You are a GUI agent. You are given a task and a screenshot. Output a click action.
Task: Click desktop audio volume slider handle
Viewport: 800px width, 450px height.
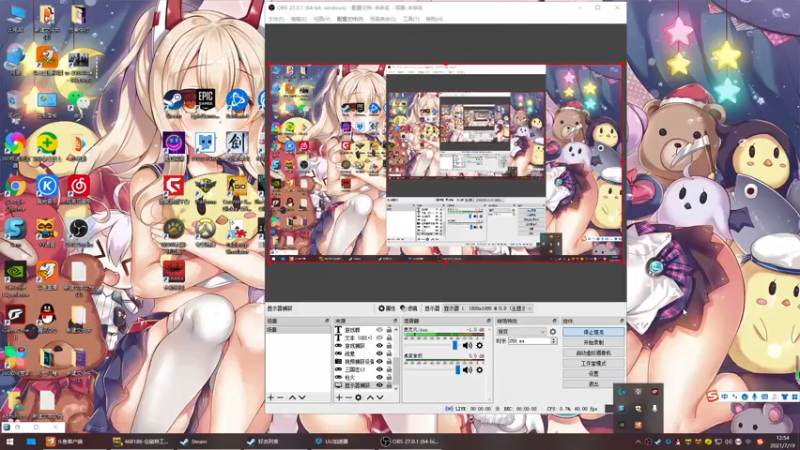coord(458,370)
